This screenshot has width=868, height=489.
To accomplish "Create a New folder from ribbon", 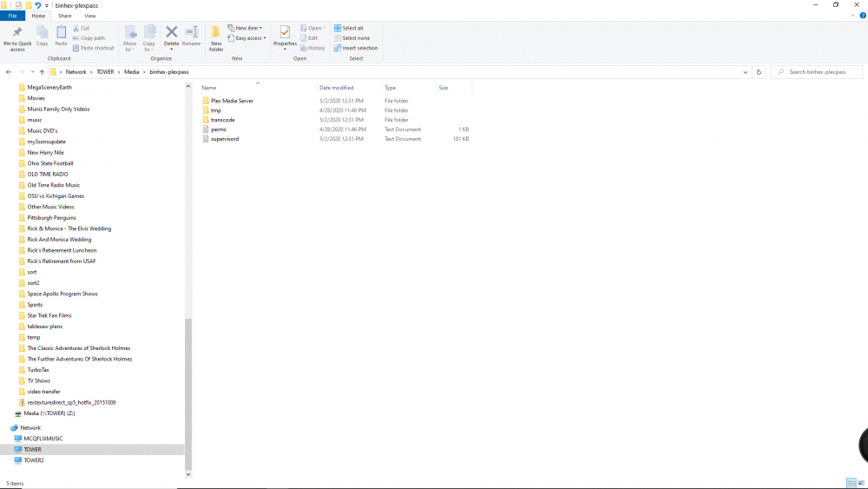I will (x=216, y=39).
